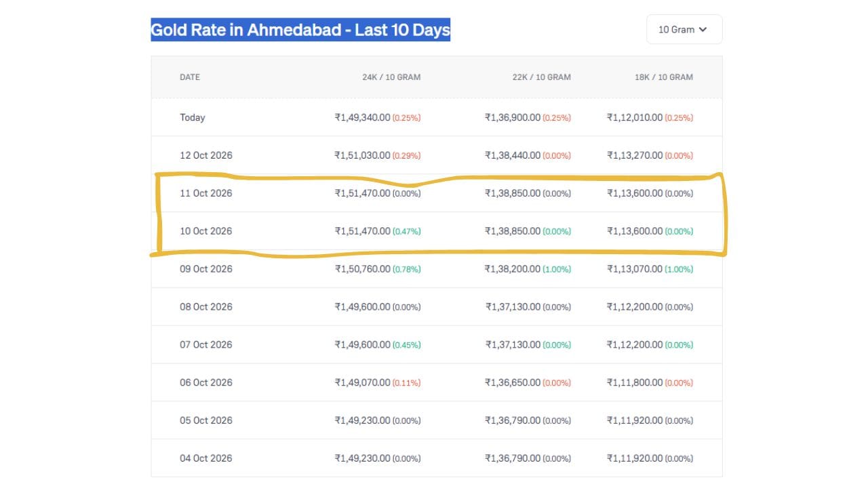Select 18K price ₹1,13,070.00 for 09 Oct
The width and height of the screenshot is (868, 488).
pyautogui.click(x=635, y=269)
